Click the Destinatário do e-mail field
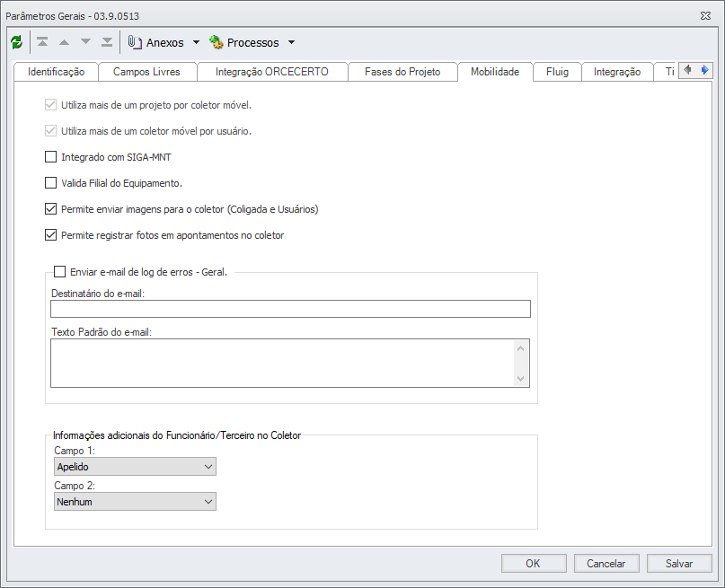 pos(290,309)
